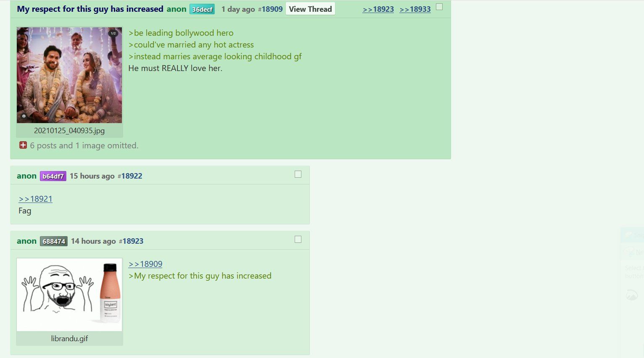This screenshot has width=644, height=358.
Task: Click the thread subject title
Action: coord(90,9)
